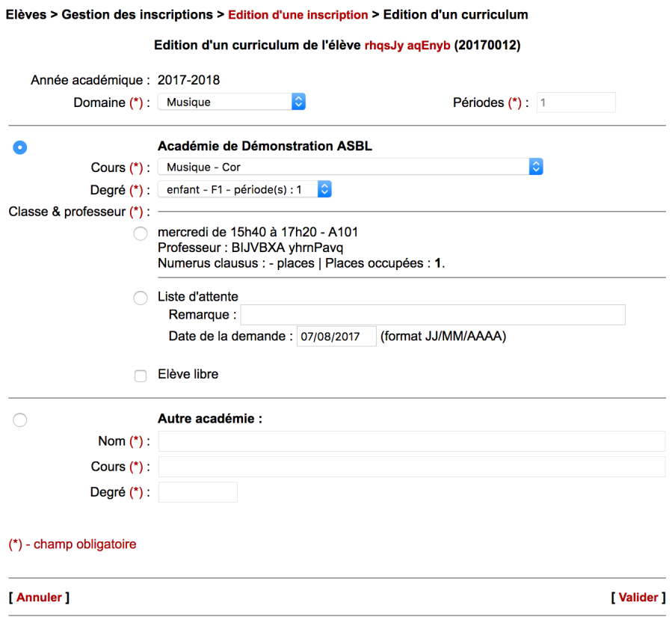Click the Périodes input field
This screenshot has width=672, height=623.
[x=576, y=102]
